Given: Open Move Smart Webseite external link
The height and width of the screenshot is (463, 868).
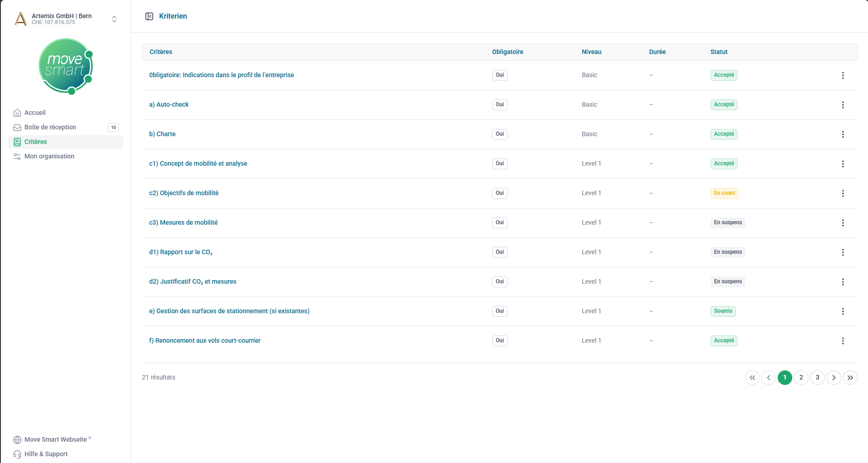Looking at the screenshot, I should [55, 439].
